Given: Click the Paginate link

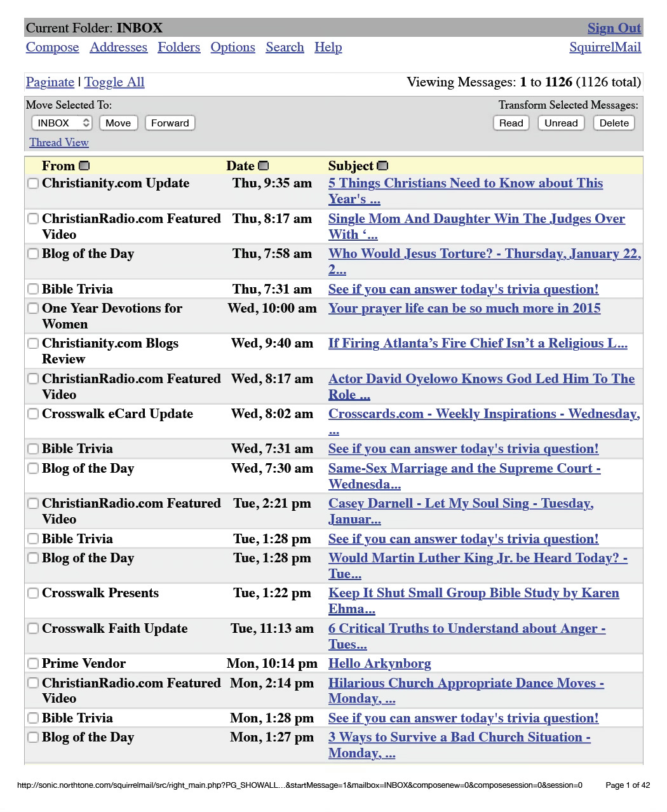Looking at the screenshot, I should tap(50, 82).
